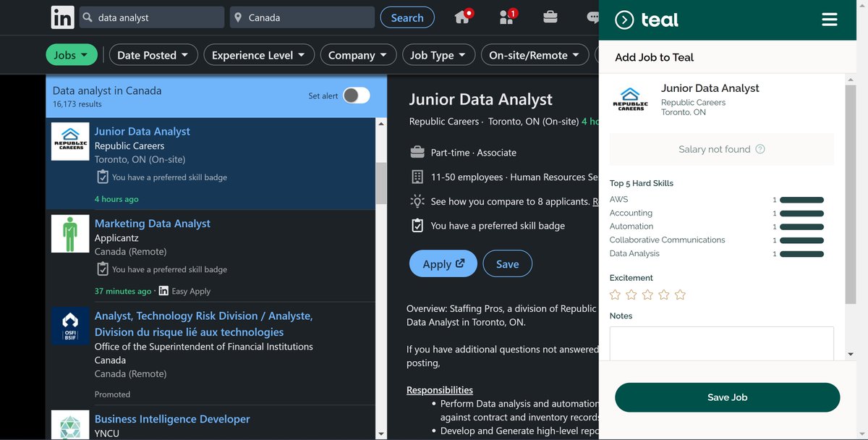
Task: Open the Jobs briefcase icon in navbar
Action: pos(550,17)
